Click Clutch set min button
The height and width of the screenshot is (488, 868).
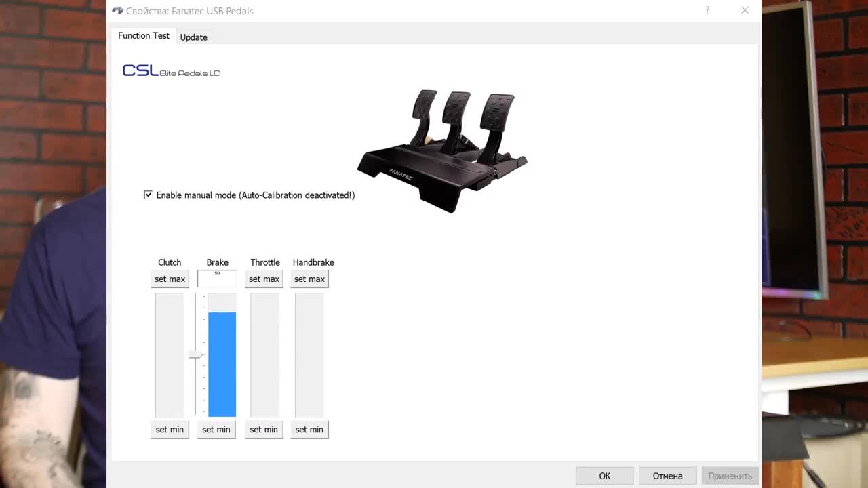(170, 430)
